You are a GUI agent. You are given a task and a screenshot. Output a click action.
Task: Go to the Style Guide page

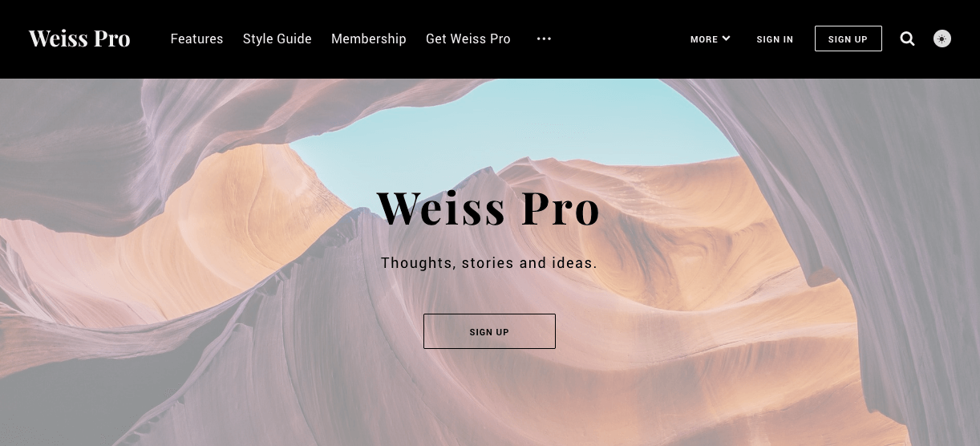(277, 39)
